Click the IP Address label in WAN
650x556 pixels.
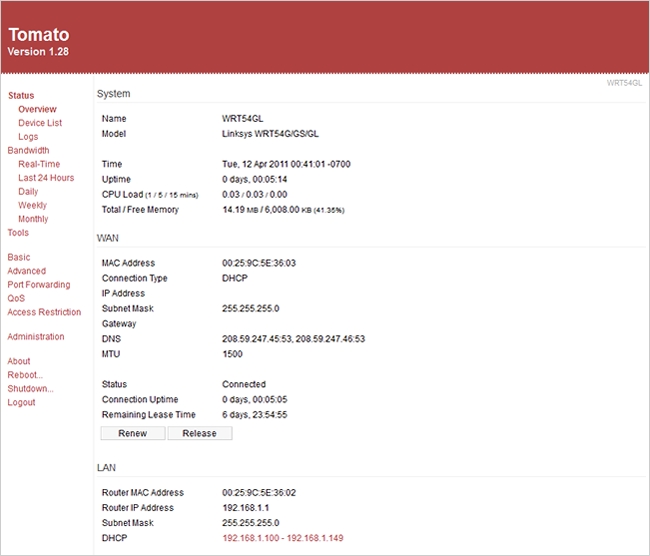pos(124,293)
